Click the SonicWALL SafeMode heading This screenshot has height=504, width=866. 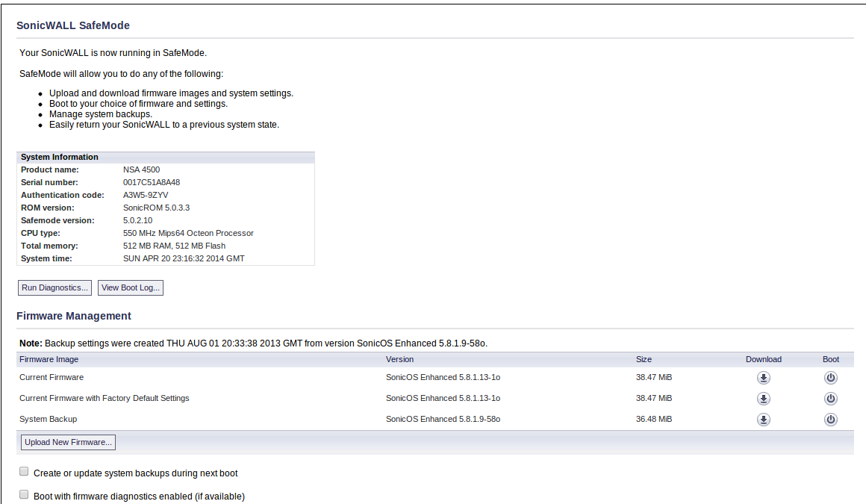coord(73,25)
